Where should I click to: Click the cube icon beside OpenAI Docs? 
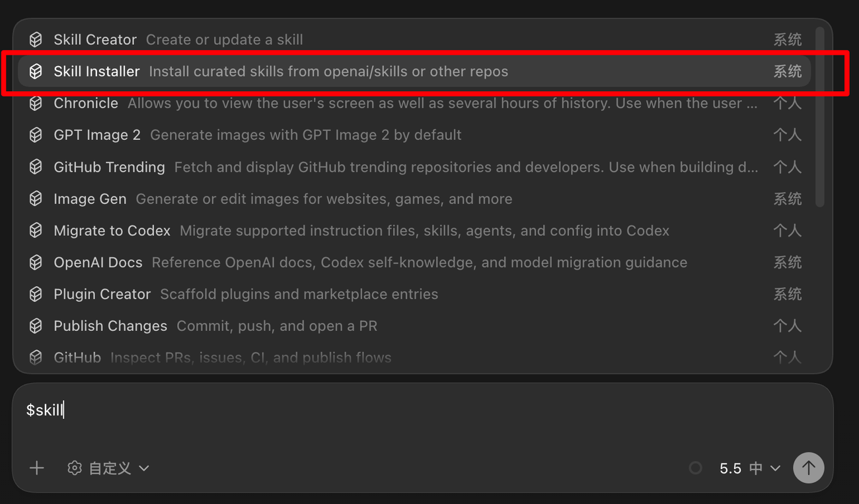point(36,262)
